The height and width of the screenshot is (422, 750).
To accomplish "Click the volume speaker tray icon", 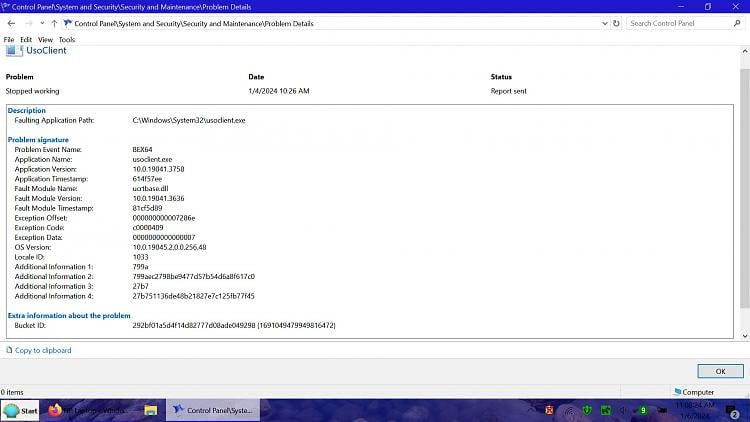I will [623, 410].
